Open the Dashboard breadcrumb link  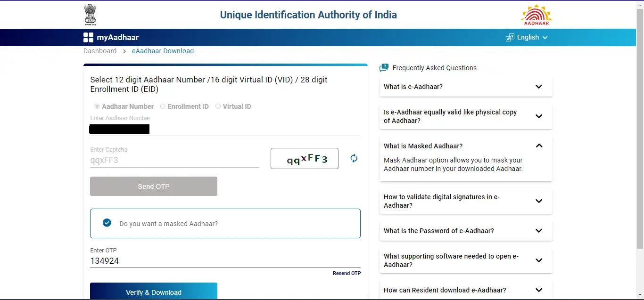pos(100,51)
